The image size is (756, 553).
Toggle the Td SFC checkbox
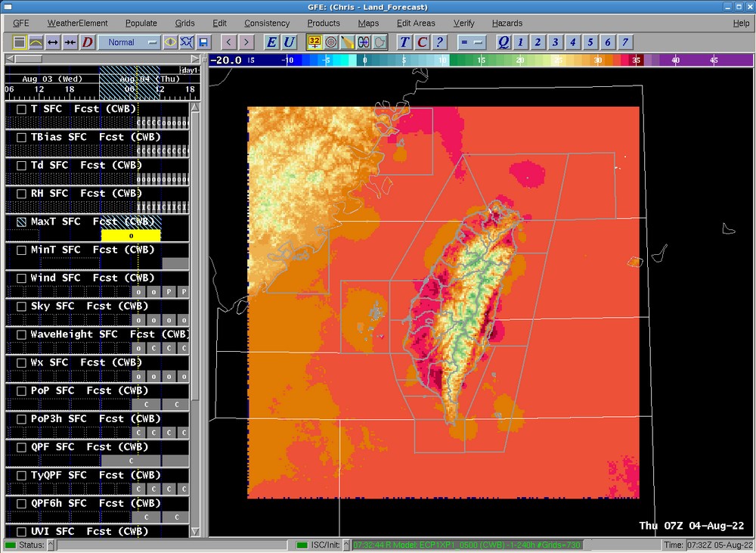coord(21,166)
